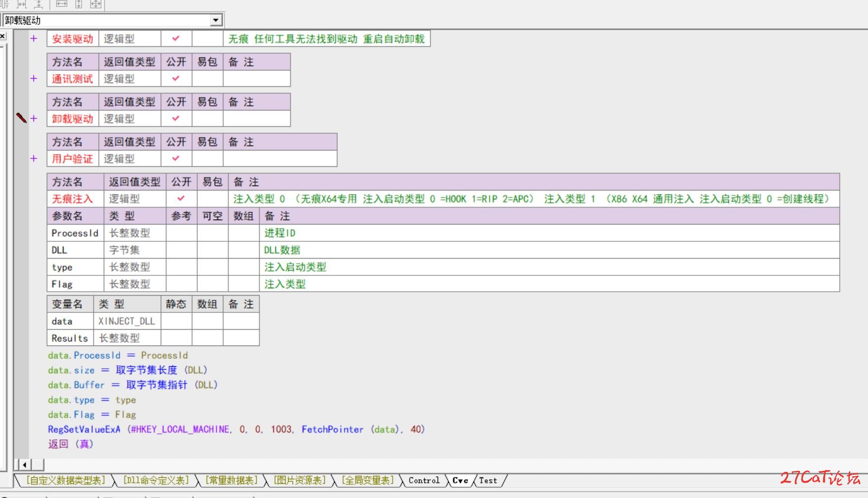Switch to the [Dll命令定义表] tab
Image resolution: width=868 pixels, height=498 pixels.
pos(156,480)
